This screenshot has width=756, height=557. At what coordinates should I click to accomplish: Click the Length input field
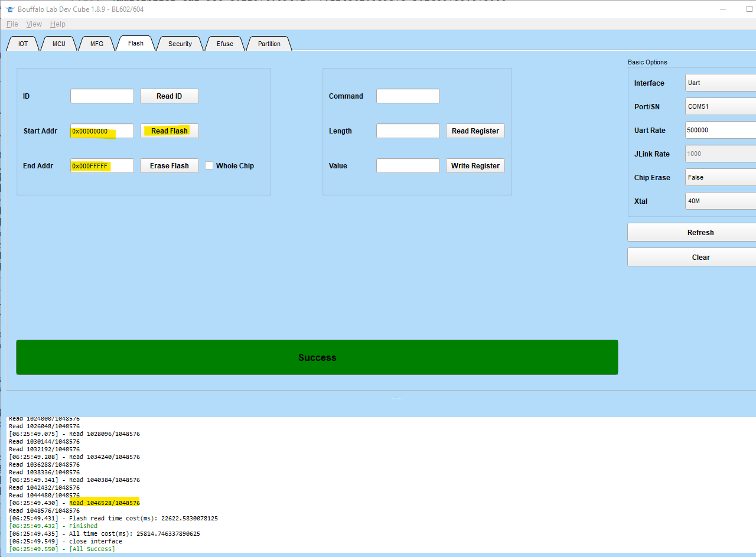pos(408,131)
